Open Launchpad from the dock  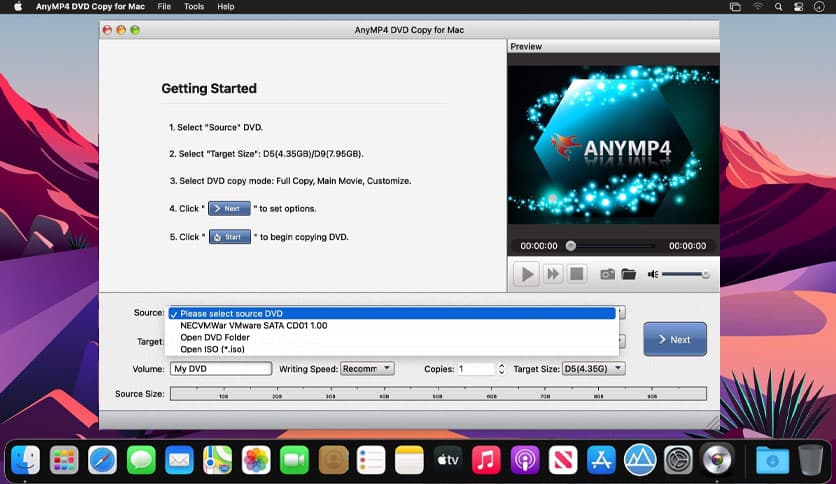64,459
